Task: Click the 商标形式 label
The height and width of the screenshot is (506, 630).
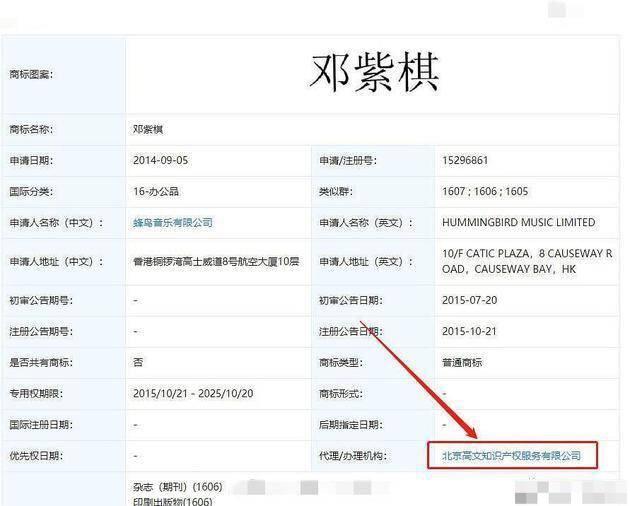Action: click(x=341, y=393)
